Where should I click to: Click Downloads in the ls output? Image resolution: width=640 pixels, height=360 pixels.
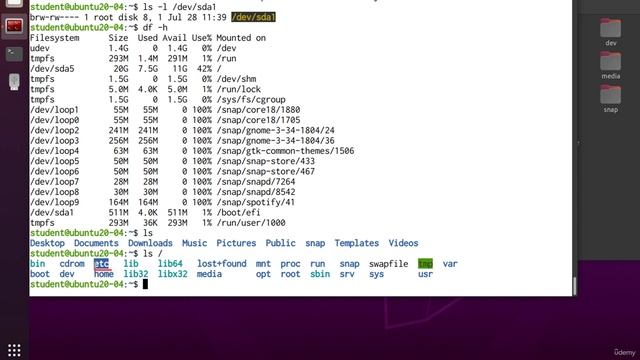(150, 243)
